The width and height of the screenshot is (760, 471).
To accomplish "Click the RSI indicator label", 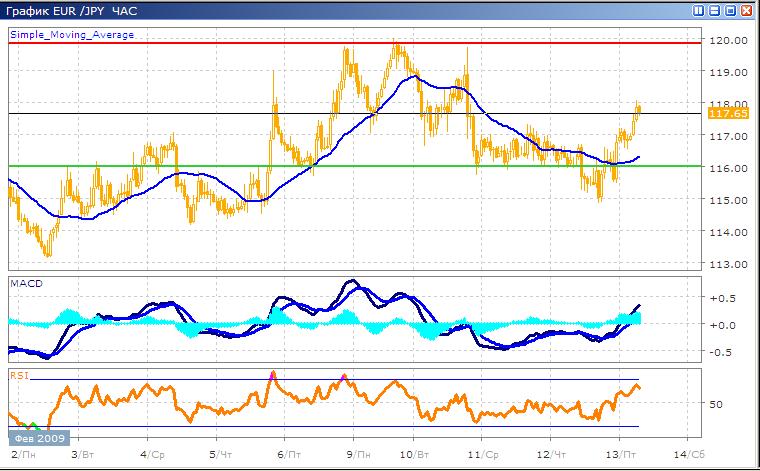I will click(18, 376).
